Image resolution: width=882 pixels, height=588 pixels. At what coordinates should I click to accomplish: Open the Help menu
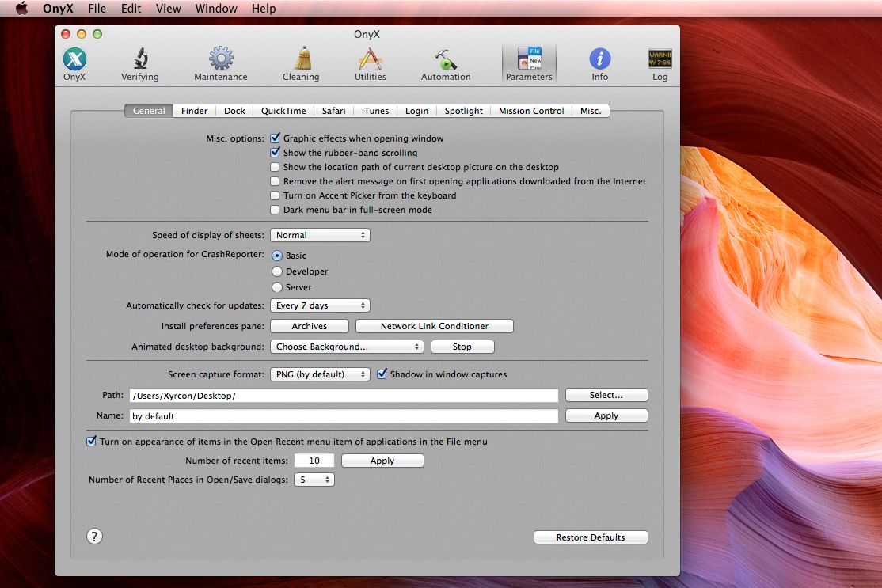point(263,9)
